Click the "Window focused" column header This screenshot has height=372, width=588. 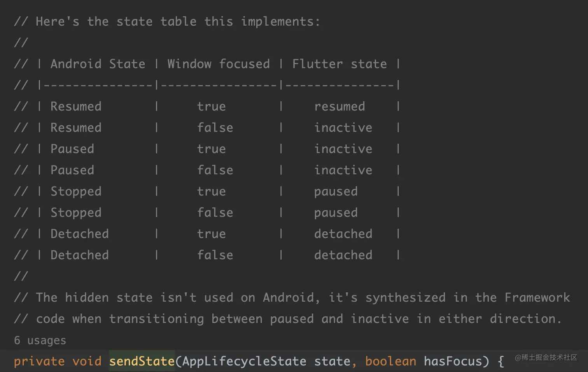218,64
